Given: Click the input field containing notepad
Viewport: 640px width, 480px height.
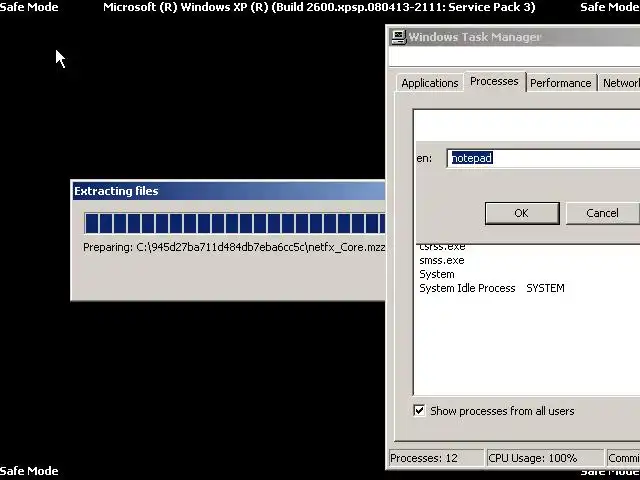Looking at the screenshot, I should 544,158.
